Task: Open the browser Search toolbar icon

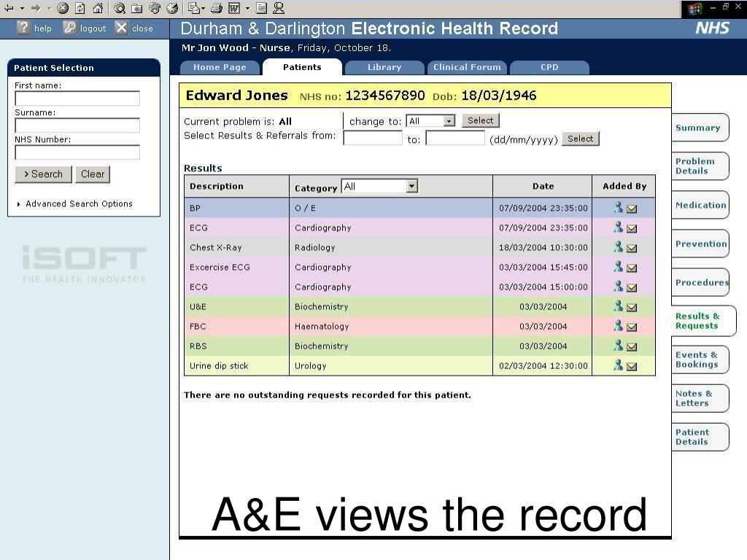Action: (120, 7)
